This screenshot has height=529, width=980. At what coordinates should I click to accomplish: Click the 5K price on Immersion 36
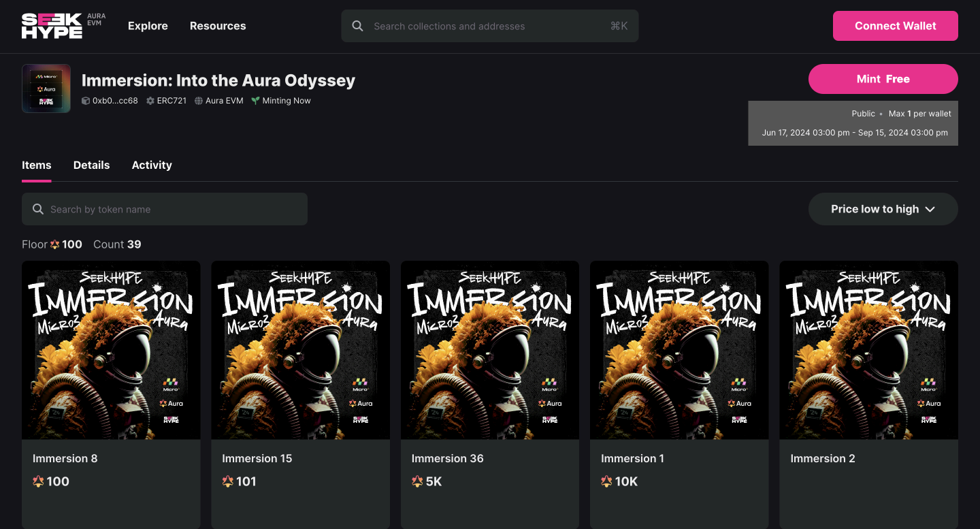point(434,481)
